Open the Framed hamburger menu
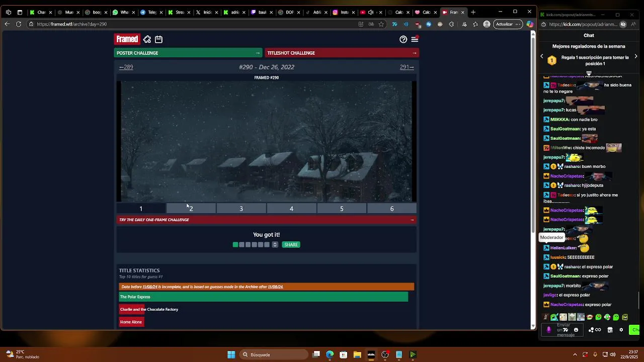The image size is (644, 362). [415, 39]
